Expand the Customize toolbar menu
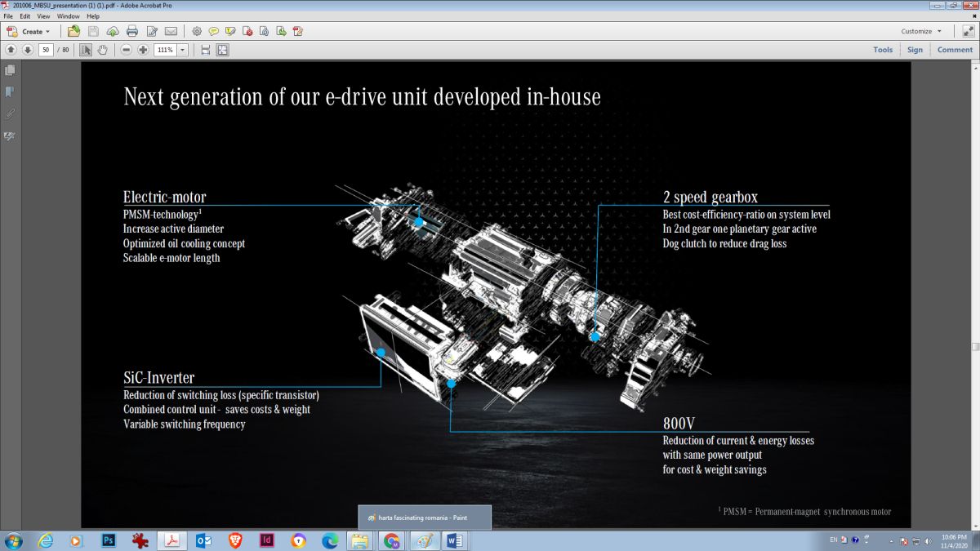The image size is (980, 551). [921, 31]
